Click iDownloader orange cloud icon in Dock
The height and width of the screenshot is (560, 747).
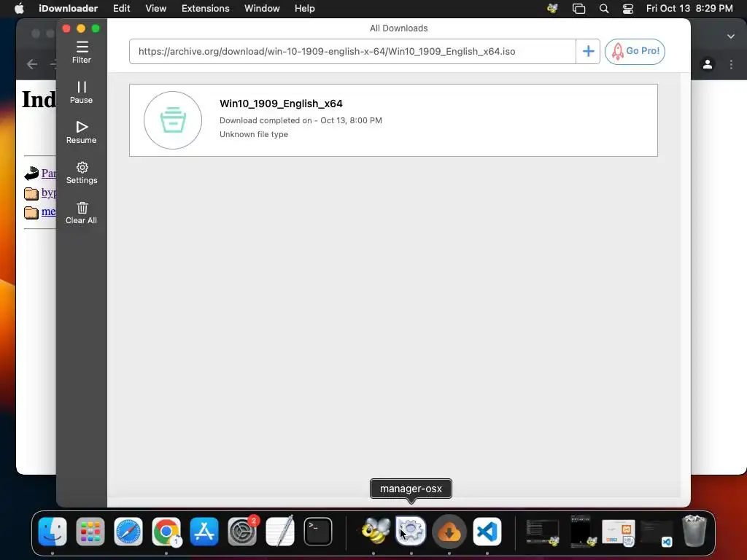[449, 532]
